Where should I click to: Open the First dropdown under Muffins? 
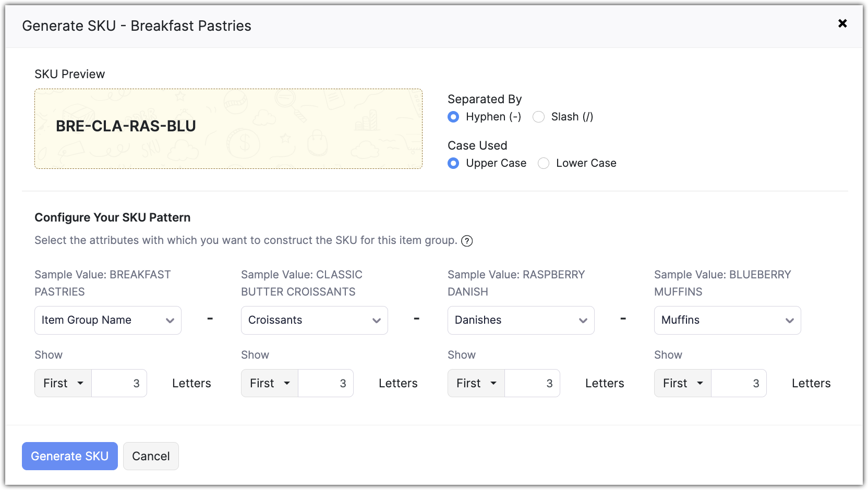pos(683,383)
